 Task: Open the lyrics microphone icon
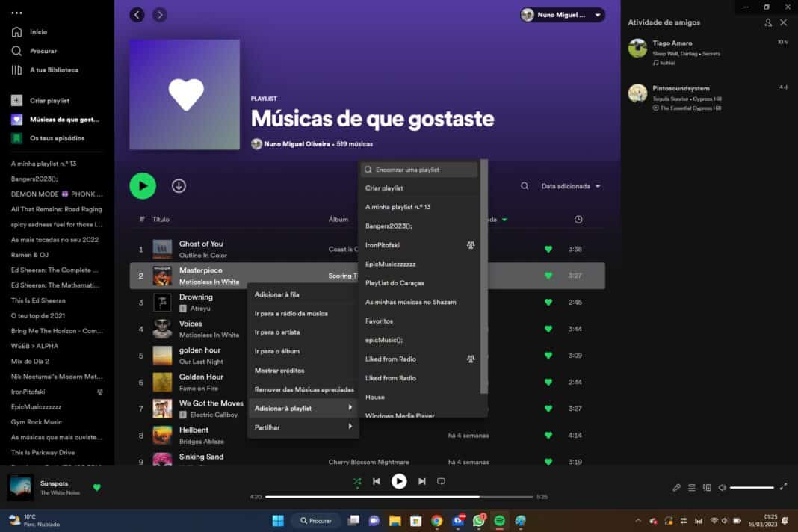tap(676, 488)
